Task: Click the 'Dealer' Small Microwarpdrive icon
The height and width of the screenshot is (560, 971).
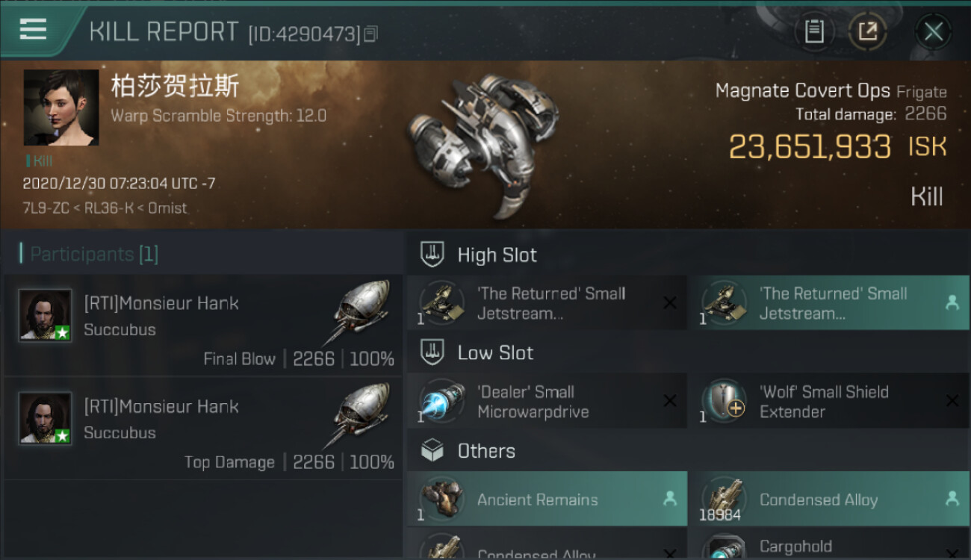Action: tap(441, 401)
